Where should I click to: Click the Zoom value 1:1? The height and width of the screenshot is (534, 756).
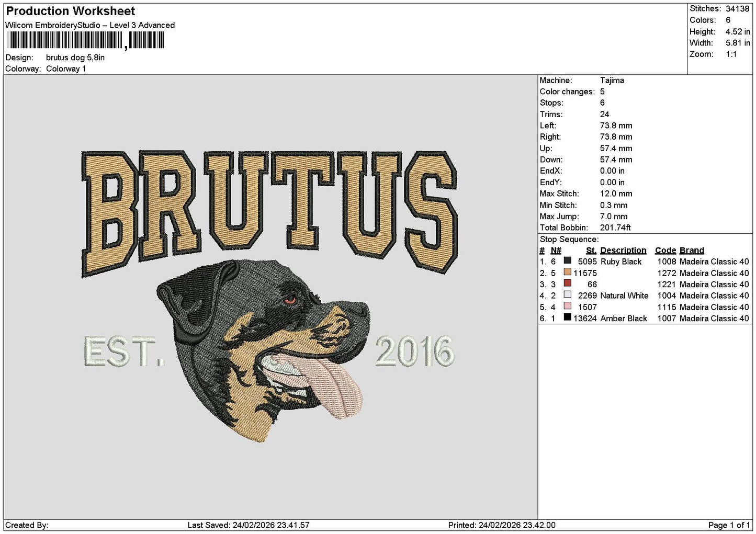(x=731, y=54)
